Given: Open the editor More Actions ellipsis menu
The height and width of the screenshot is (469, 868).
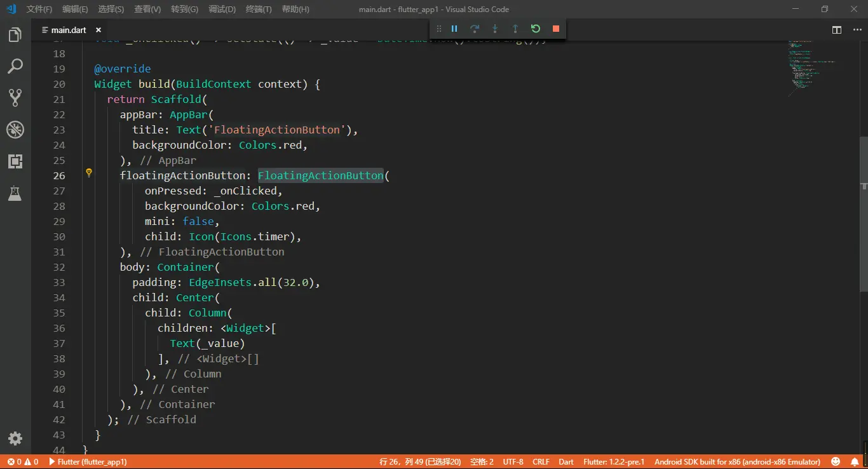Looking at the screenshot, I should 856,30.
